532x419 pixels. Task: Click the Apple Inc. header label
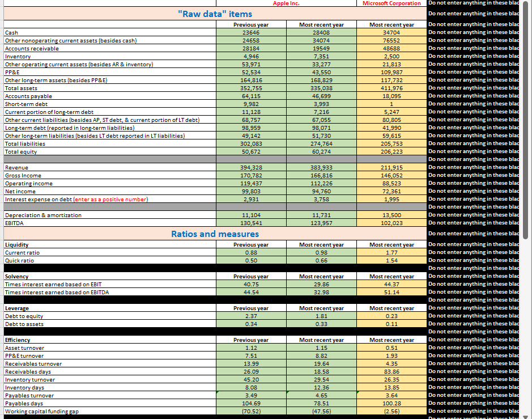click(x=287, y=2)
